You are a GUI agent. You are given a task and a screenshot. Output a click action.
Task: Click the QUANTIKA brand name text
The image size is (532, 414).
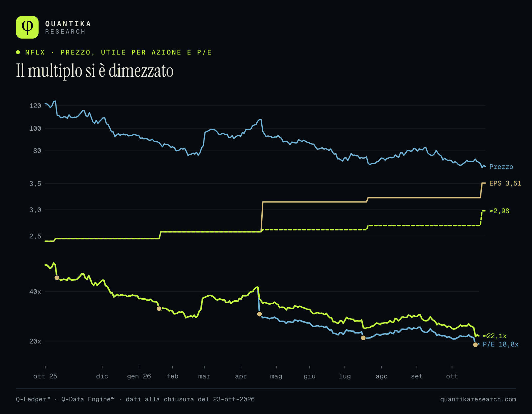(68, 24)
